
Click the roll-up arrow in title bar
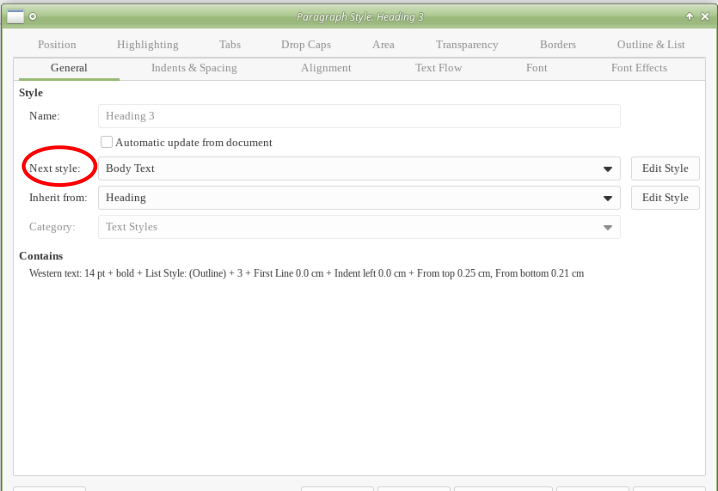pos(689,16)
